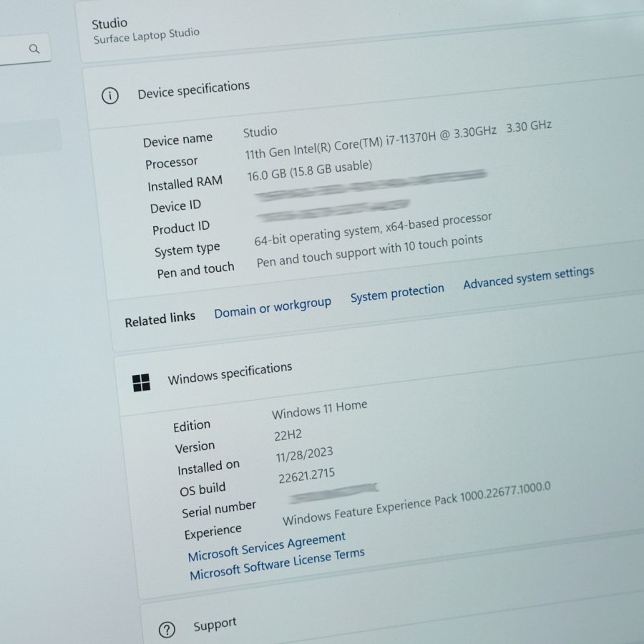Select the Surface Laptop Studio model text
This screenshot has width=644, height=644.
(147, 36)
